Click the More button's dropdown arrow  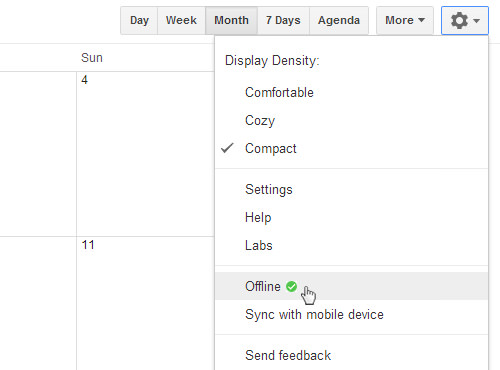421,20
